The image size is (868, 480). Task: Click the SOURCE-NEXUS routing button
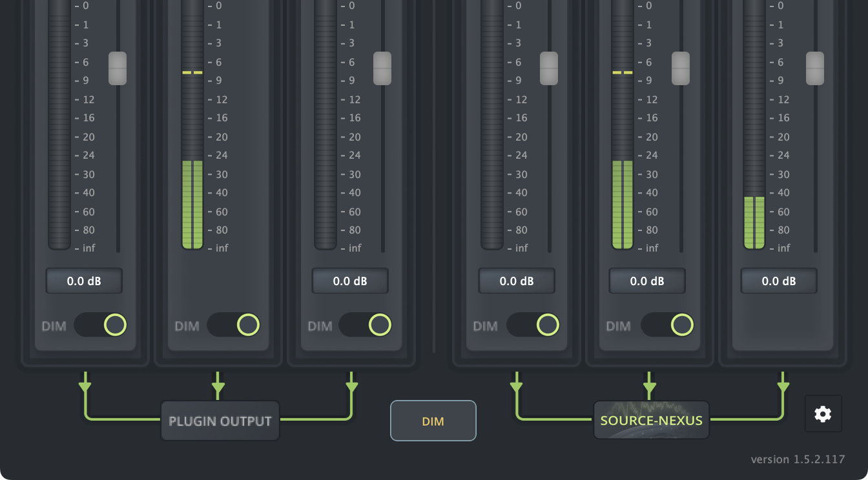pyautogui.click(x=651, y=421)
